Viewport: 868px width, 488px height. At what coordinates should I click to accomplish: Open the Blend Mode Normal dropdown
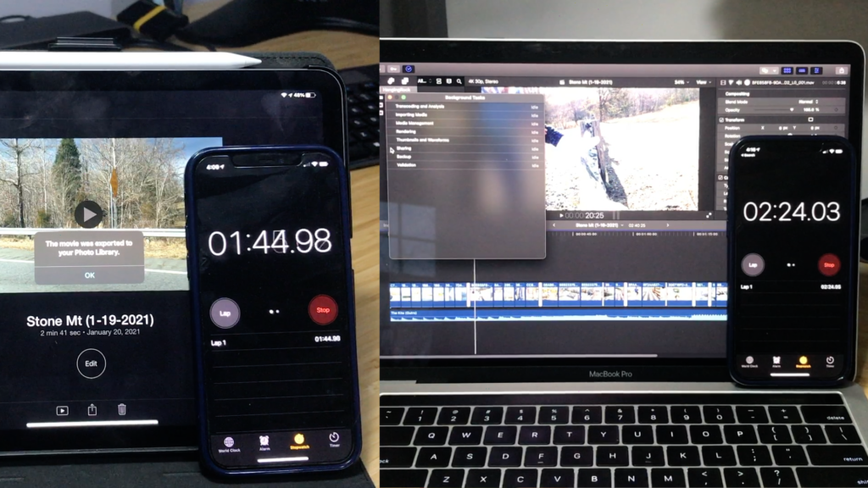tap(808, 102)
